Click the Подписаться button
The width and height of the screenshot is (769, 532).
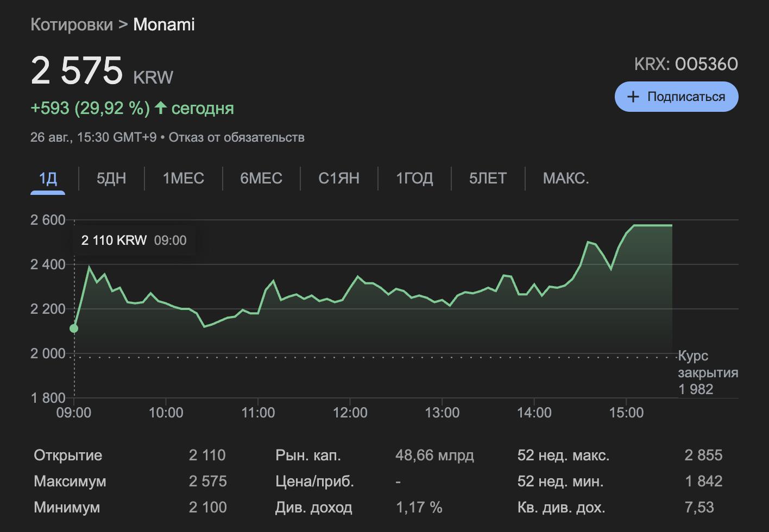[676, 97]
